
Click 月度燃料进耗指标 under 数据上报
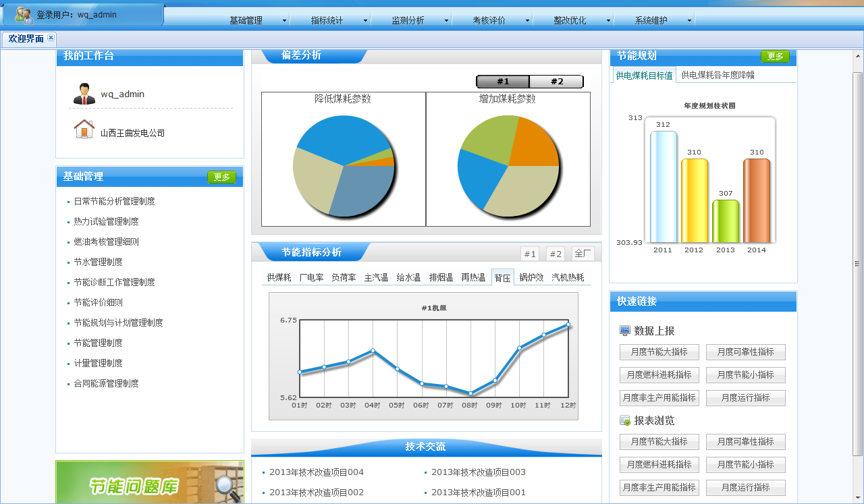(x=659, y=374)
